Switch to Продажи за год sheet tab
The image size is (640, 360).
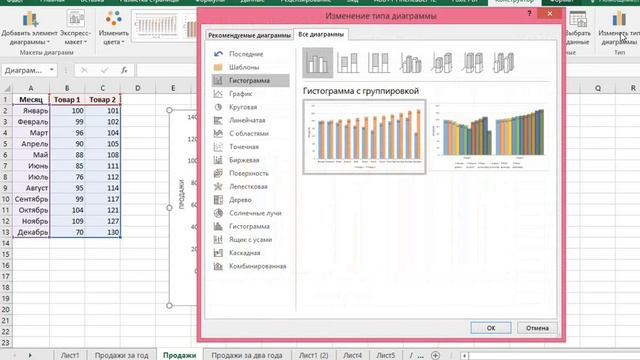coord(121,356)
